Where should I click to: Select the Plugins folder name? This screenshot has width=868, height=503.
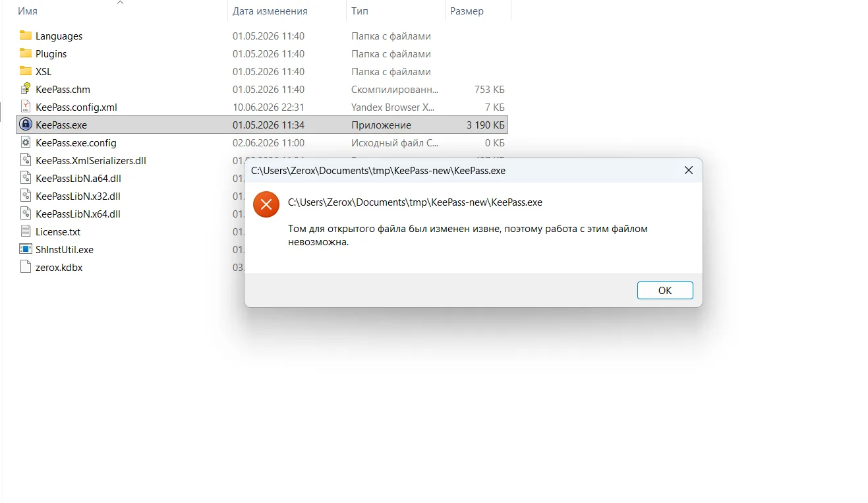(51, 54)
